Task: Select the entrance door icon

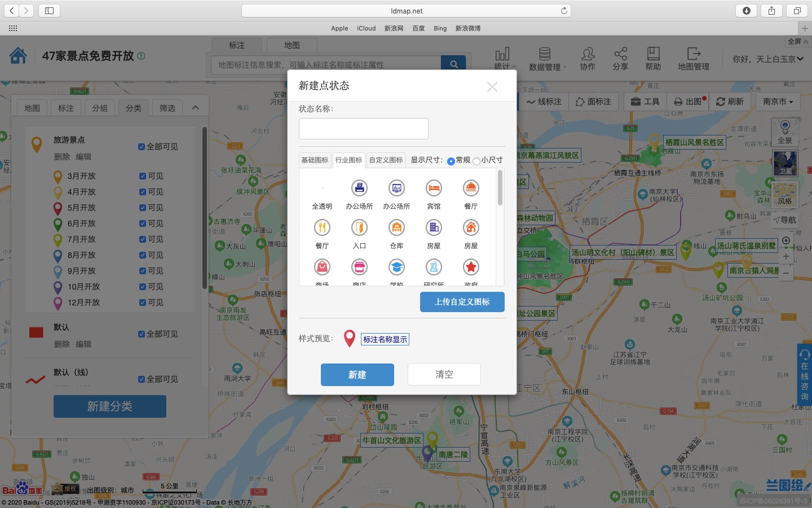Action: coord(359,227)
